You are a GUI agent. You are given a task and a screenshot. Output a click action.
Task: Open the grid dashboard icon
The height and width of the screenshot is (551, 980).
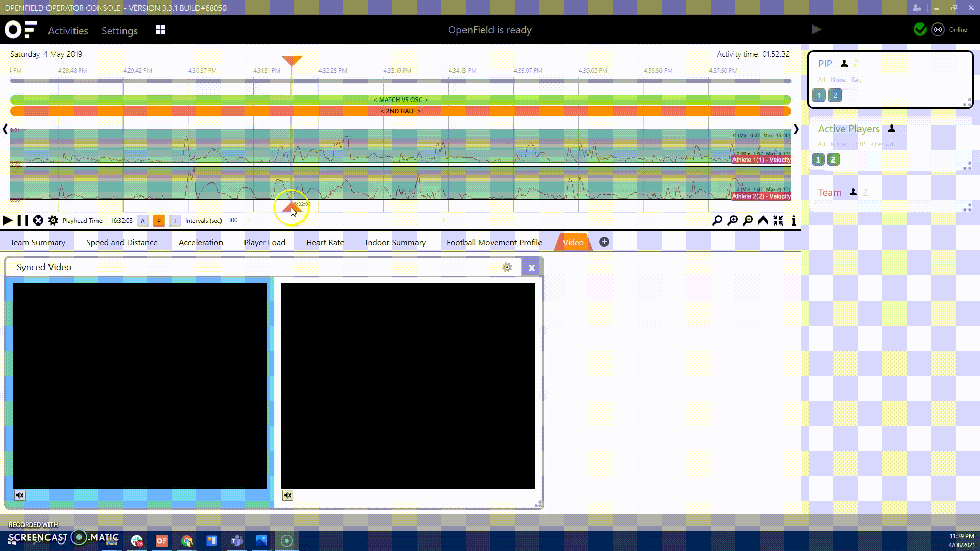tap(161, 30)
